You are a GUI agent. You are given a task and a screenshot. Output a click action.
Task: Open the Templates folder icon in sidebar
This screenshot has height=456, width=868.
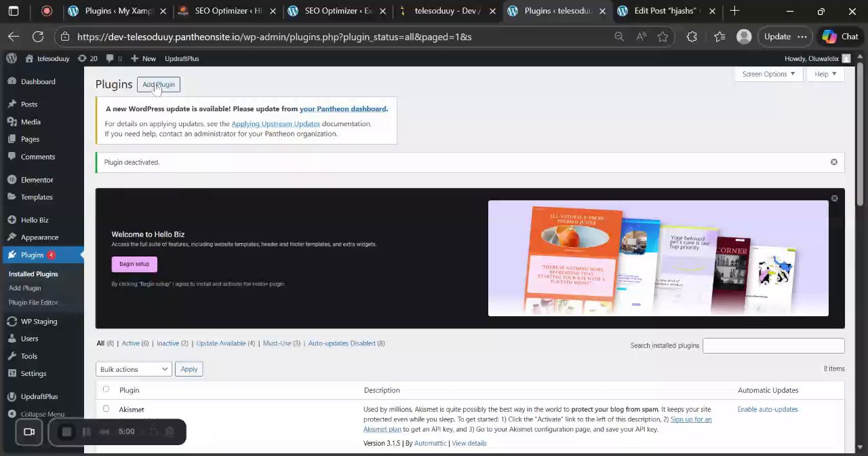[x=12, y=197]
